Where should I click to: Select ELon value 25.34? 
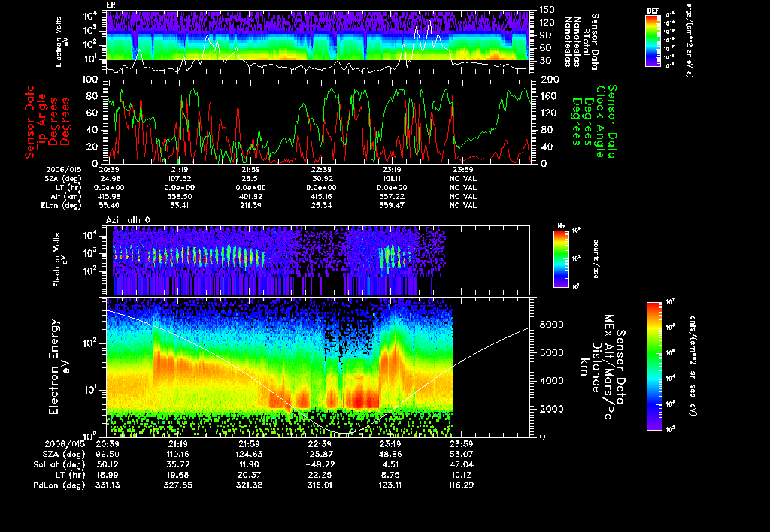[321, 206]
